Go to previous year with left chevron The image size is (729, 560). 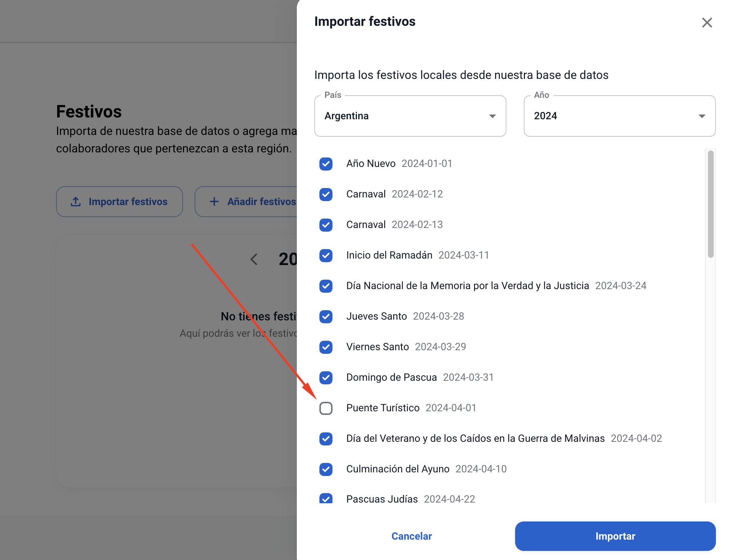tap(254, 259)
